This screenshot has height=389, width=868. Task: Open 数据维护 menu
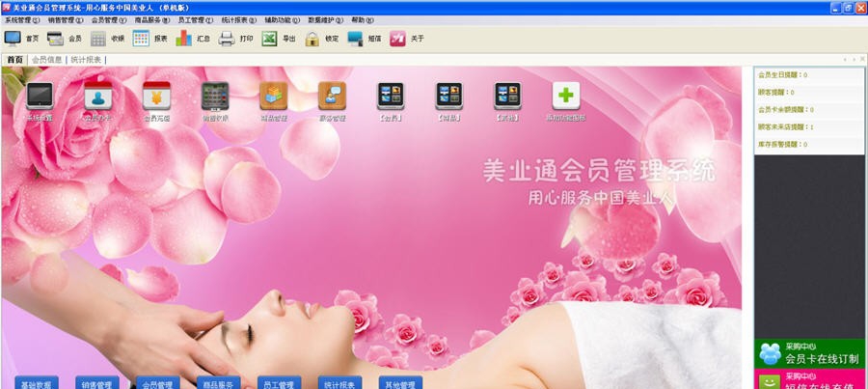click(x=326, y=20)
